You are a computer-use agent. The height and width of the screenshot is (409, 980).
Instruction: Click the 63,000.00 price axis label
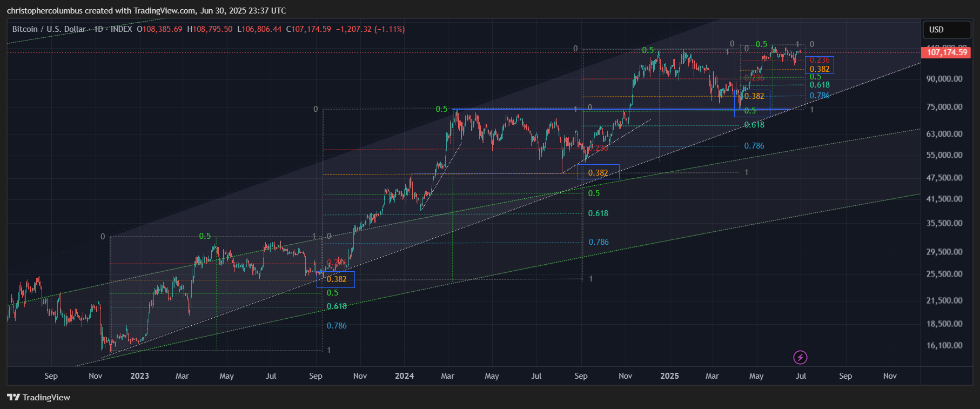(x=944, y=134)
